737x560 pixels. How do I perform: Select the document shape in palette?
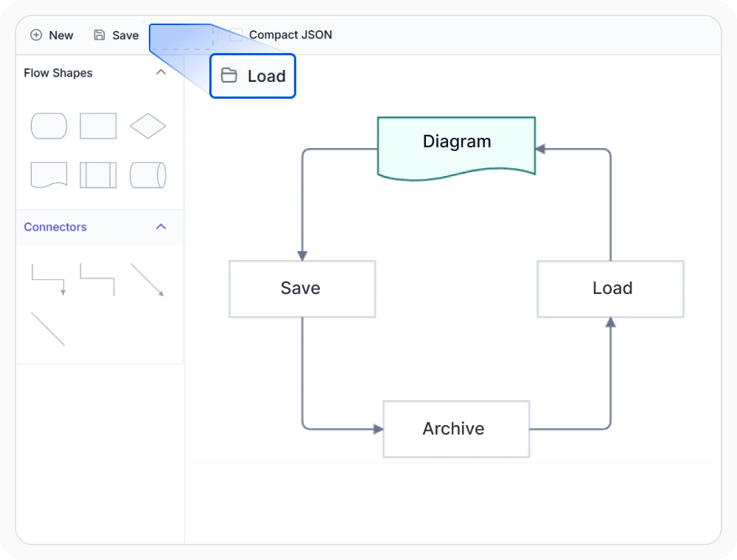pyautogui.click(x=49, y=175)
